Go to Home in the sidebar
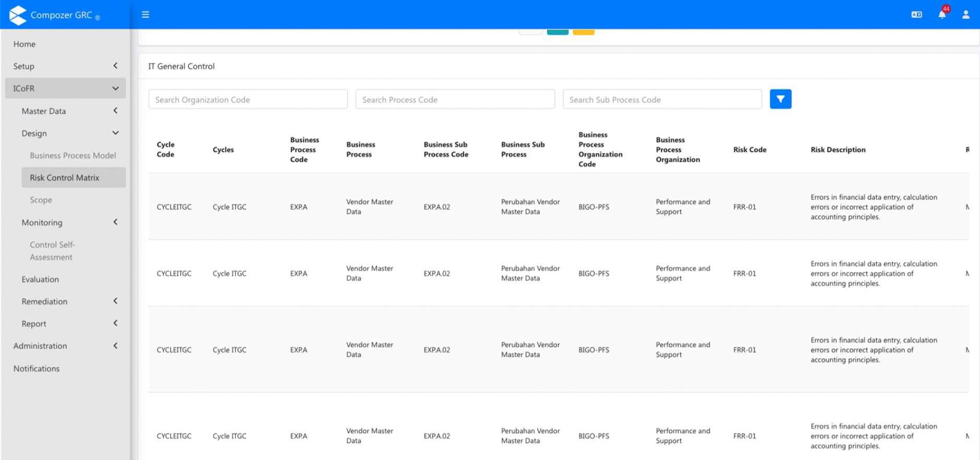 (25, 44)
